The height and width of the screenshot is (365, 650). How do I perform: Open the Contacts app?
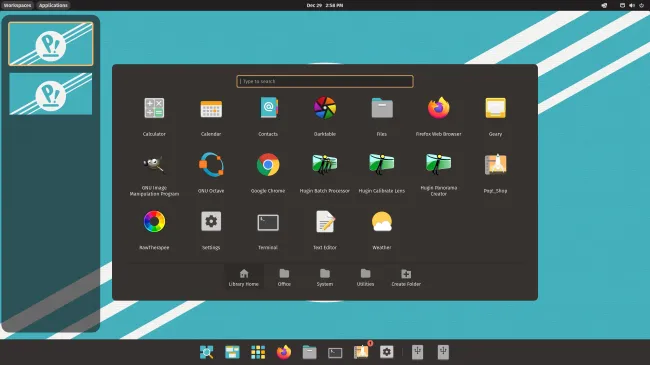(268, 108)
